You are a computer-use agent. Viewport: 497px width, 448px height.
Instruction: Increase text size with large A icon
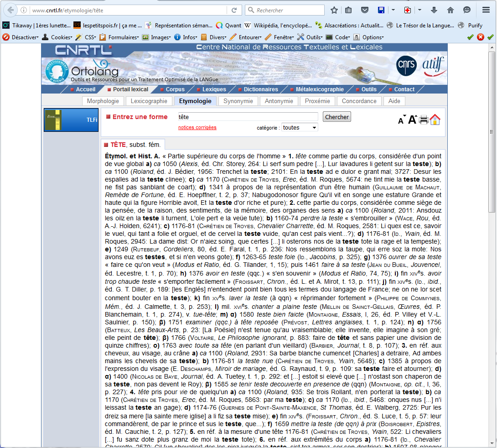tap(412, 120)
